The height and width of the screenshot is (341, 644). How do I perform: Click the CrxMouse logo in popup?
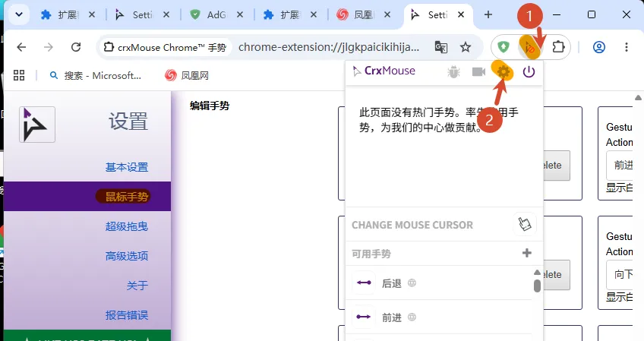pos(384,71)
